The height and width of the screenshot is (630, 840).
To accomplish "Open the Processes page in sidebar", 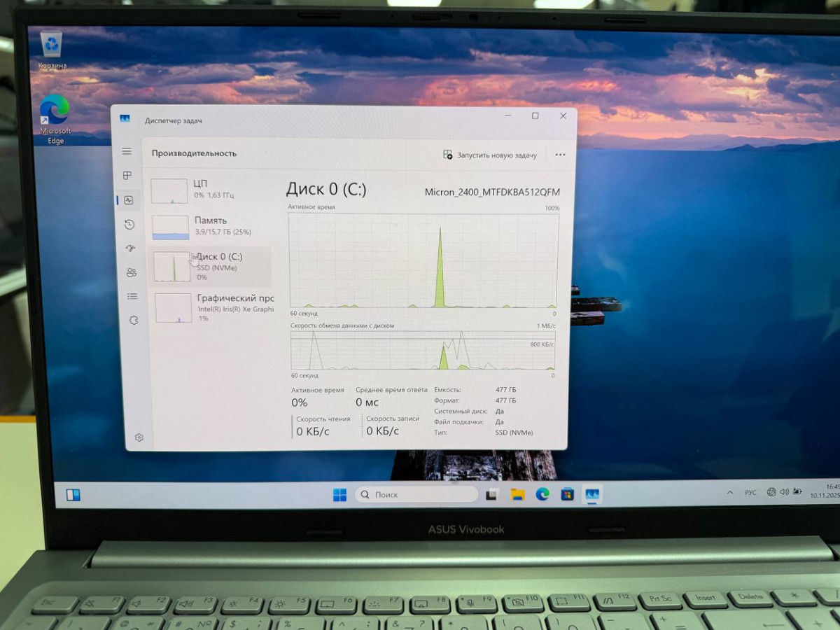I will pyautogui.click(x=127, y=176).
